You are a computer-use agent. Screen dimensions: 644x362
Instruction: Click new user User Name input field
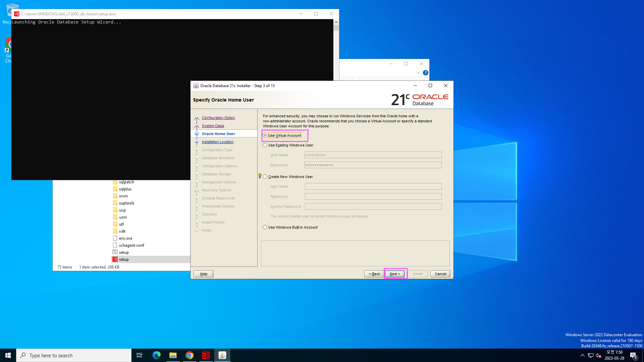pyautogui.click(x=373, y=186)
